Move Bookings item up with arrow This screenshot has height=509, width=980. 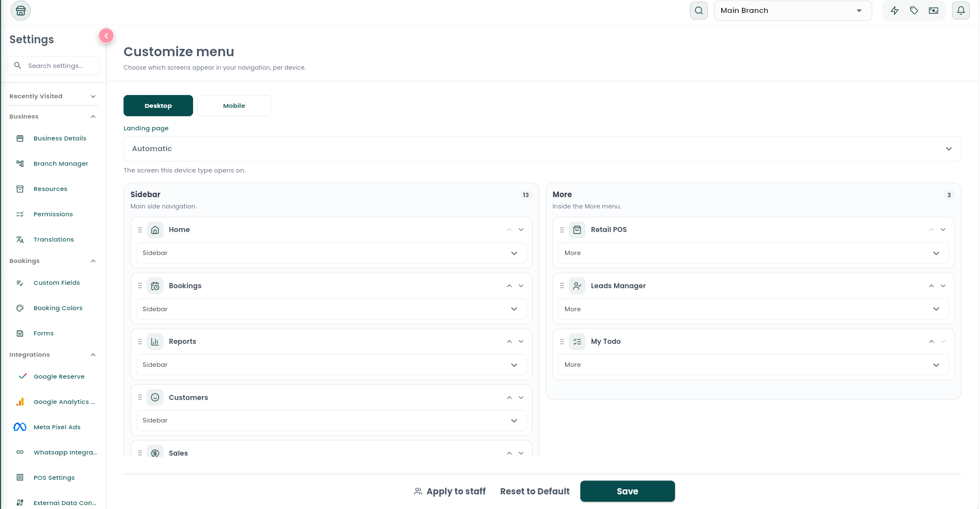coord(509,286)
